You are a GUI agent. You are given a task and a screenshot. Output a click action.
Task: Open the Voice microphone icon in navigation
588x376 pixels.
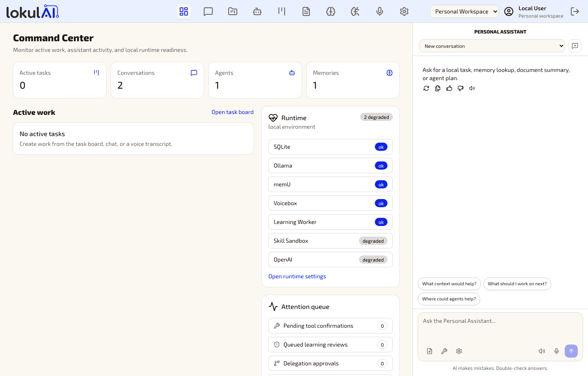click(x=380, y=11)
